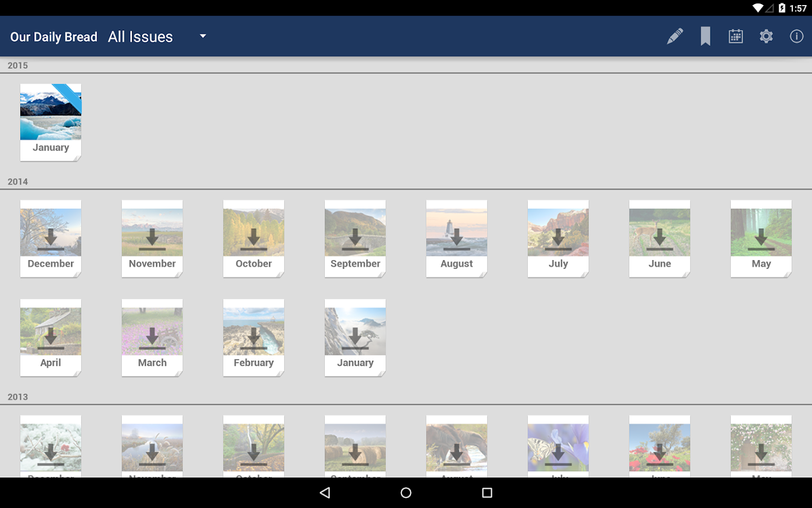
Task: Download the December 2014 issue
Action: coord(51,239)
